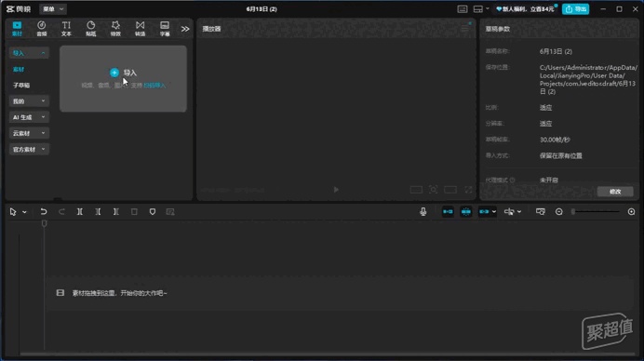Open the 字幕 captions tab
Screen dimensions: 644x361
click(x=165, y=28)
